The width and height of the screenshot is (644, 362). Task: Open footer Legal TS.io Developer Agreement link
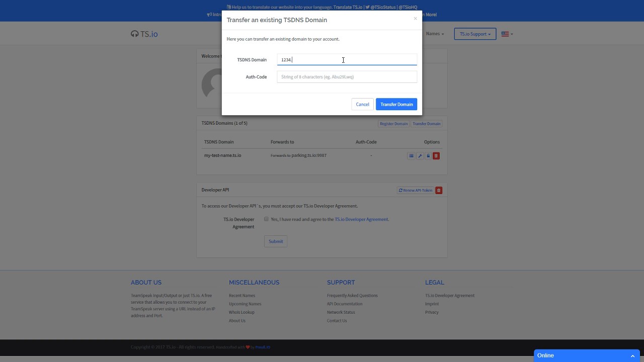pos(450,296)
